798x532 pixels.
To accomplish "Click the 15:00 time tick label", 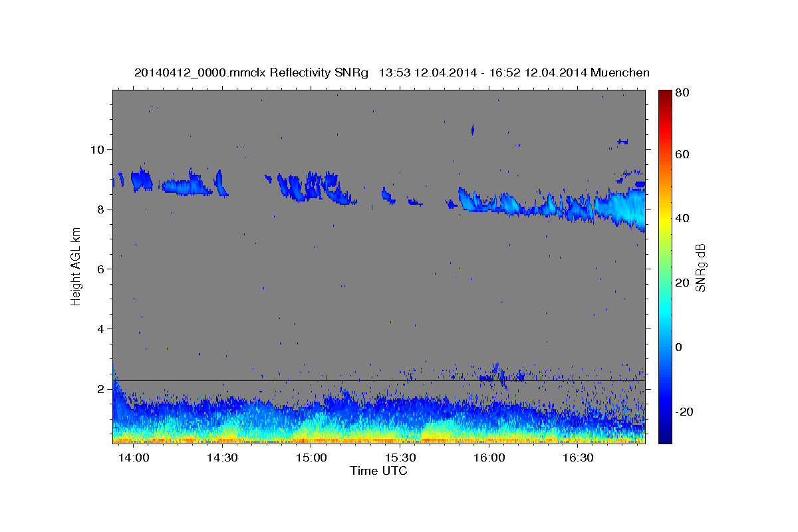I will tap(311, 458).
